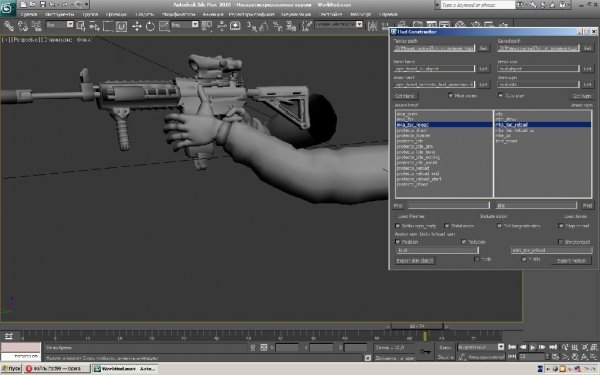Click the Export skin object button
600x375 pixels.
coord(415,261)
